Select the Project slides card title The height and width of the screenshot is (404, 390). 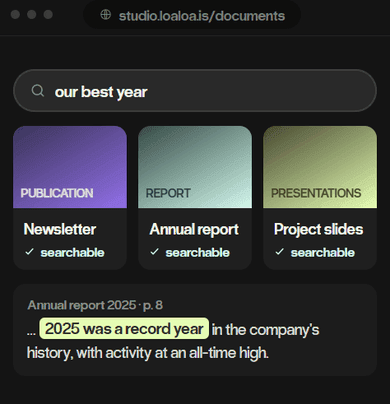[x=319, y=230]
